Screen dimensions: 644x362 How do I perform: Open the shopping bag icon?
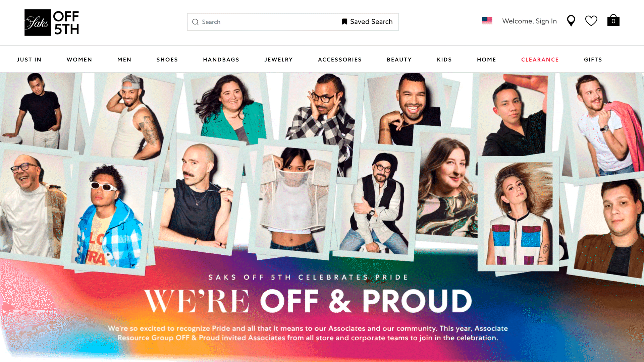pyautogui.click(x=613, y=20)
